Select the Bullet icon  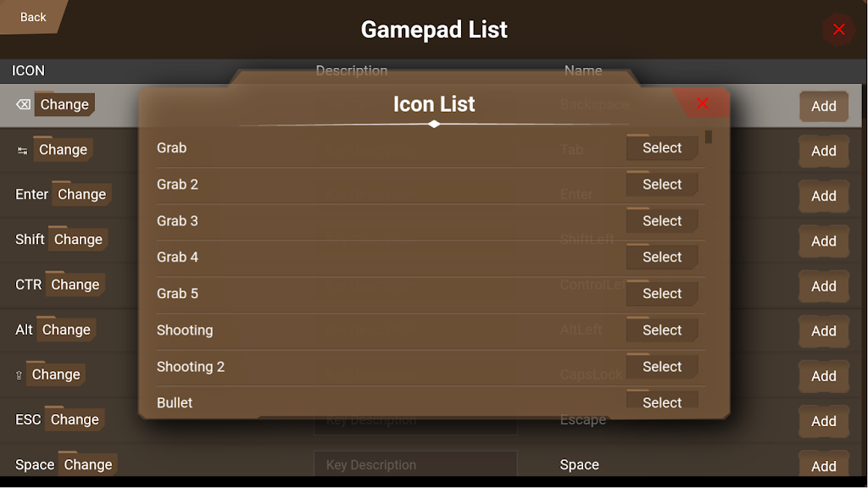click(661, 402)
